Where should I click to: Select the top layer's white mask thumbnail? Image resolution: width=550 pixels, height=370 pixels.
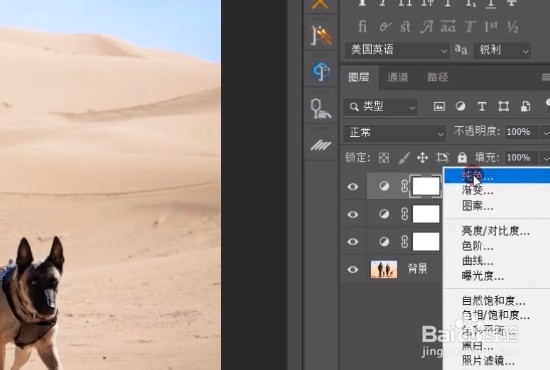[426, 186]
